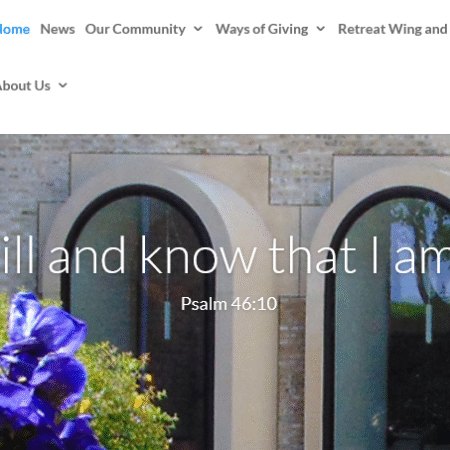Image resolution: width=450 pixels, height=450 pixels.
Task: Click the brick column below Psalm caption
Action: tap(291, 373)
